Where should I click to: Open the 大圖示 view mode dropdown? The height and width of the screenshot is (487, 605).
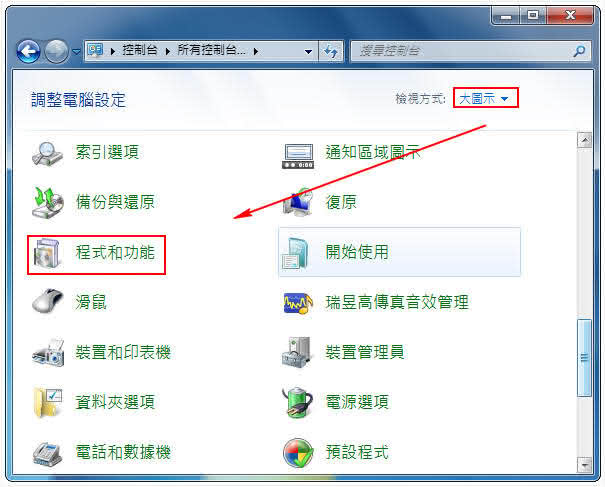click(485, 98)
